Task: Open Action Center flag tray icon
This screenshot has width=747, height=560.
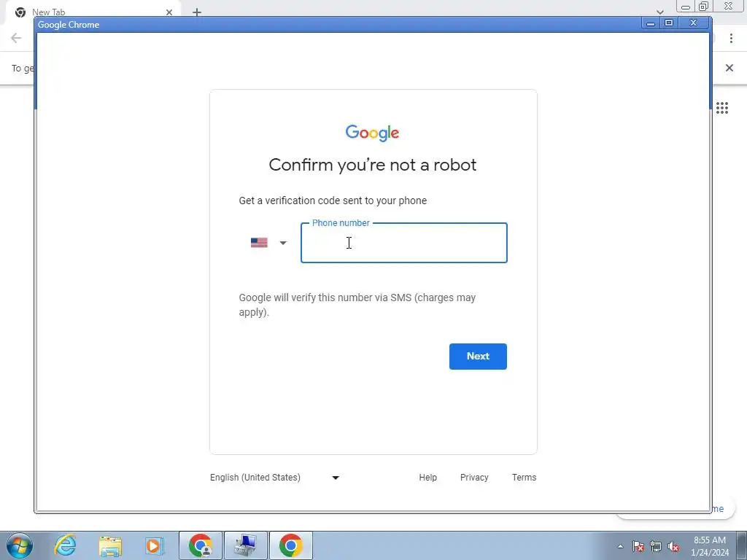Action: point(638,546)
